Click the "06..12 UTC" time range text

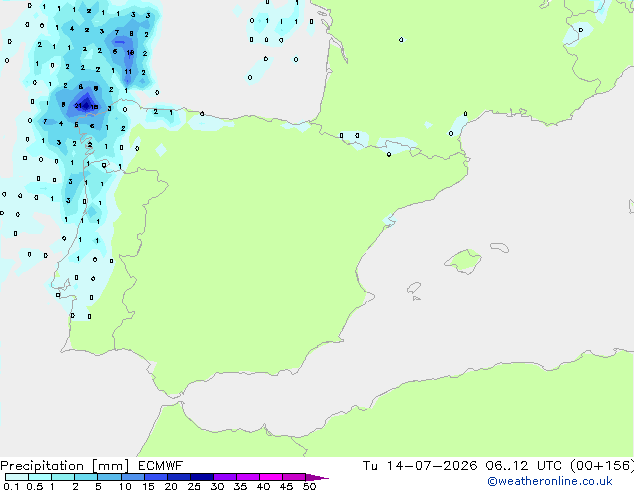pyautogui.click(x=523, y=466)
